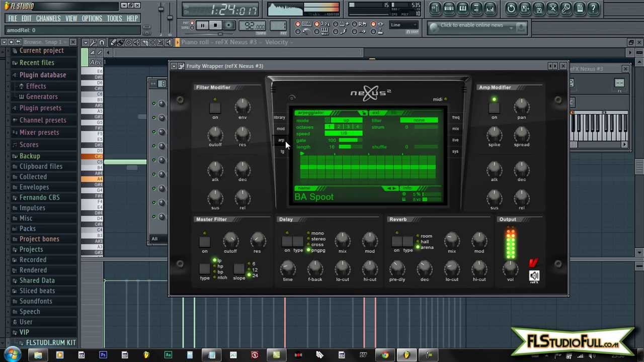Open the Sliced beats folder
Image resolution: width=644 pixels, height=362 pixels.
pyautogui.click(x=37, y=291)
